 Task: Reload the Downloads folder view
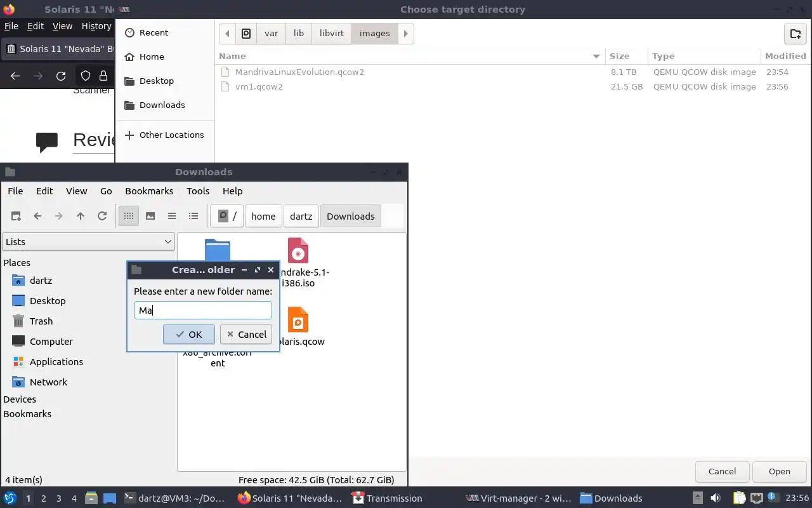102,216
